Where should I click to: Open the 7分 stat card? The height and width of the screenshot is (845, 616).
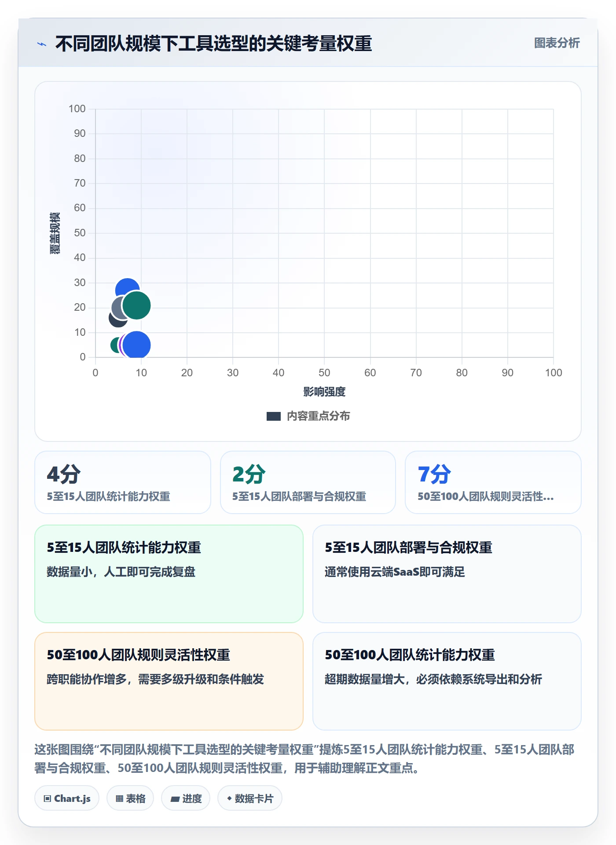pyautogui.click(x=493, y=482)
